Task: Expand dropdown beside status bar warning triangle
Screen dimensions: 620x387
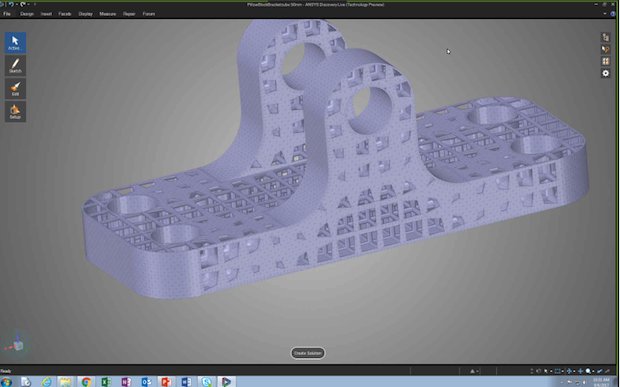Action: [478, 371]
